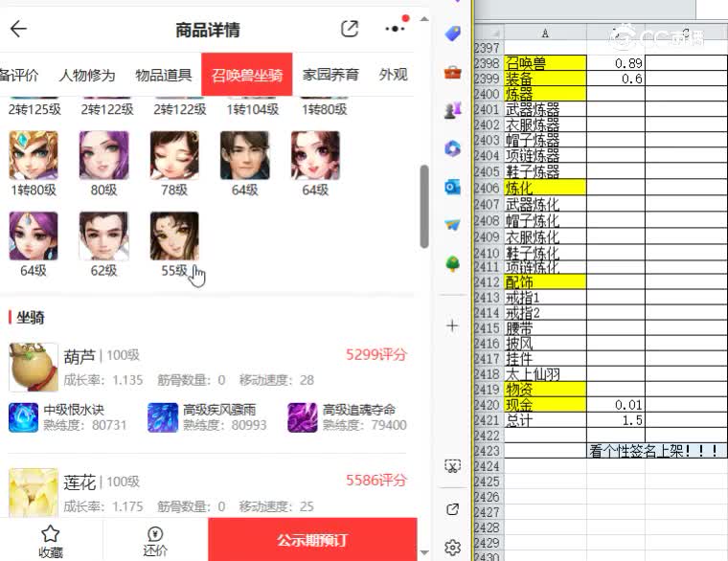Open the Microsoft 365 sidebar icon

pos(453,148)
